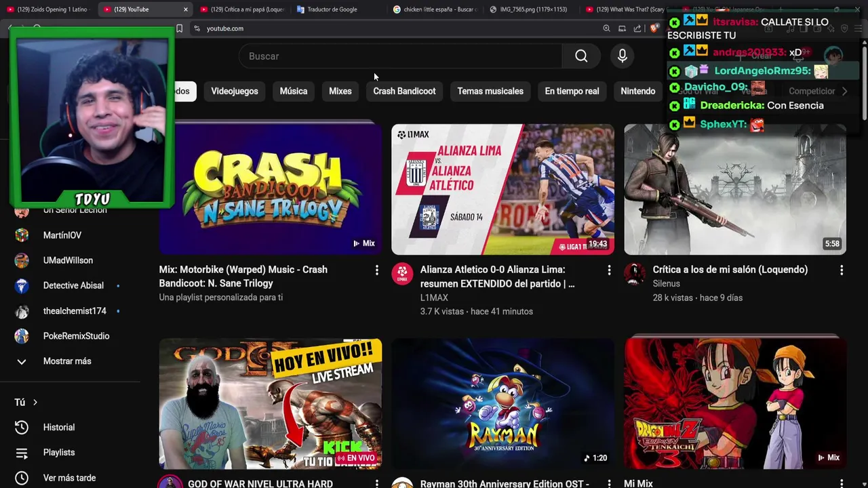Screen dimensions: 868x488
Task: Switch to Crítica a mi papá tab
Action: [x=243, y=9]
